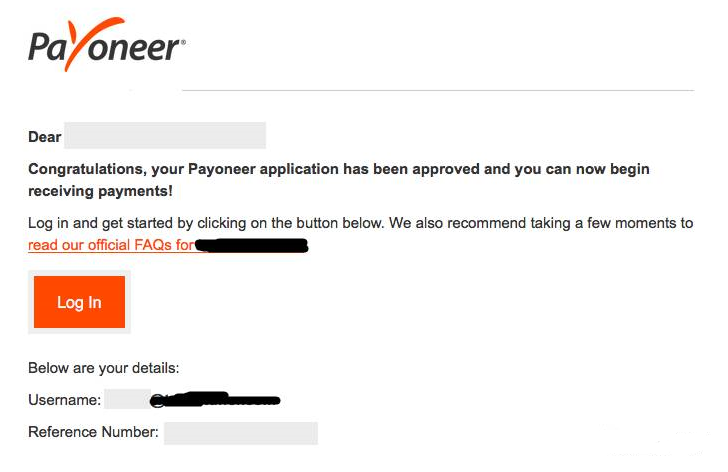Click the 'Below are your details:' text
This screenshot has height=472, width=728.
click(x=104, y=368)
